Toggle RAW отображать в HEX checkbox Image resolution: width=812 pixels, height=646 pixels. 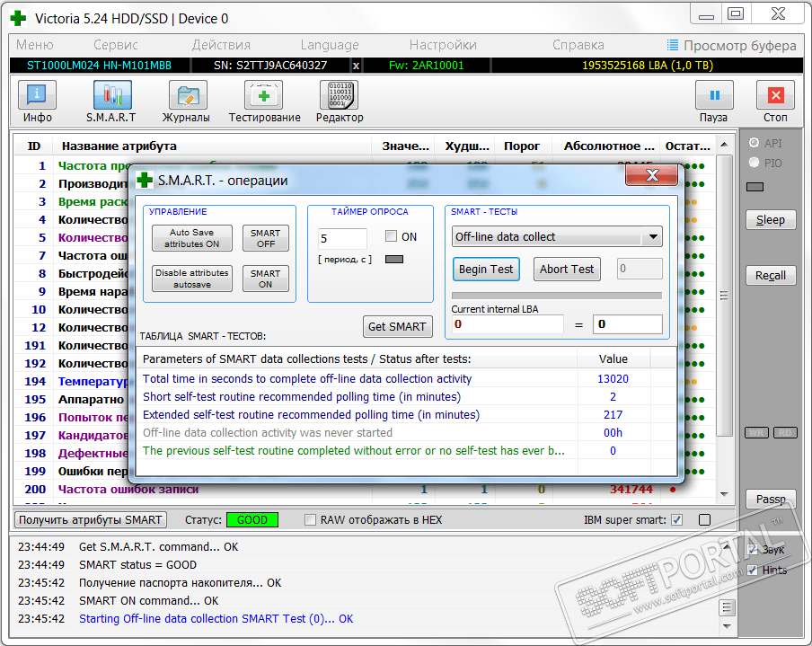[x=310, y=519]
